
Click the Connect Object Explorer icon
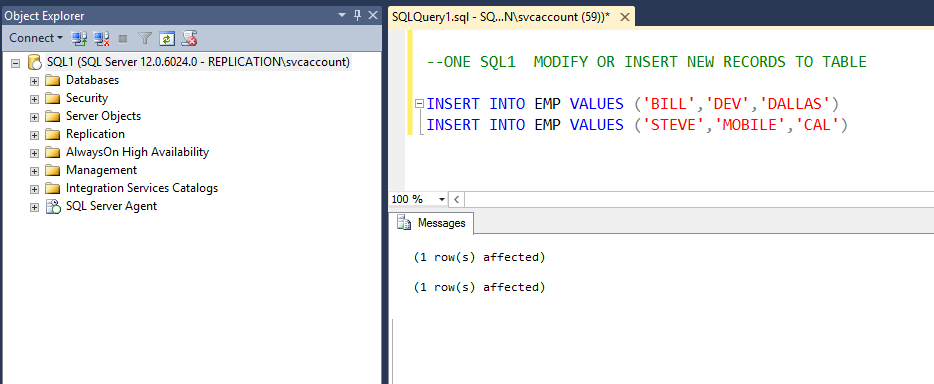79,39
